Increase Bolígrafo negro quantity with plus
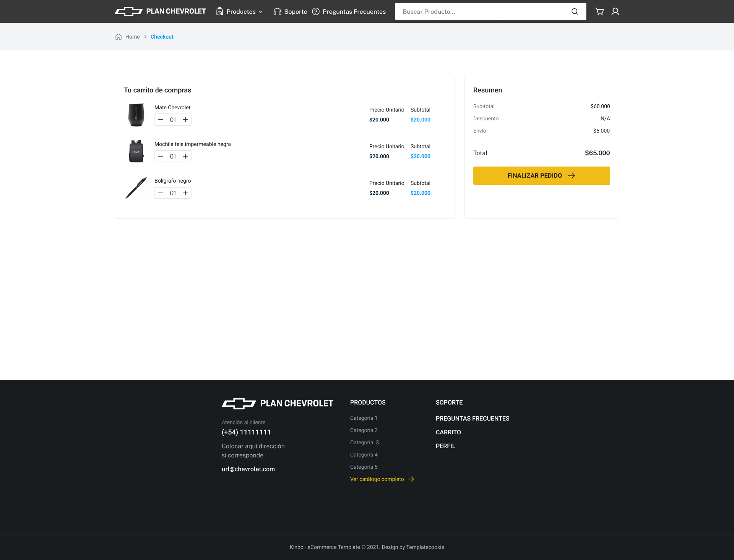 (185, 193)
